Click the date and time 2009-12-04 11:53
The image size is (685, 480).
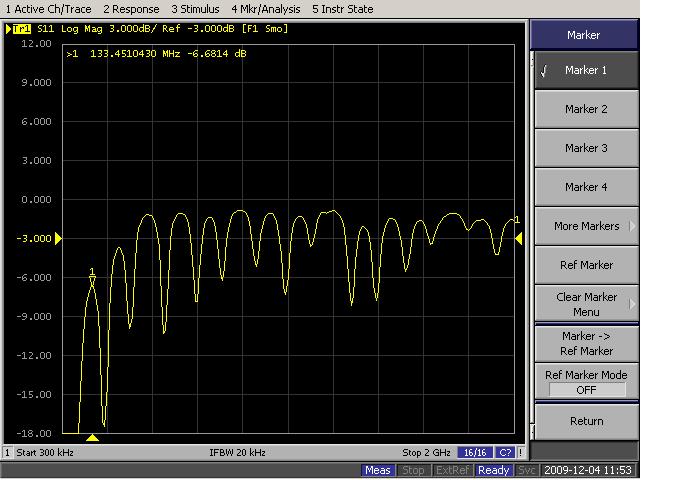point(588,470)
